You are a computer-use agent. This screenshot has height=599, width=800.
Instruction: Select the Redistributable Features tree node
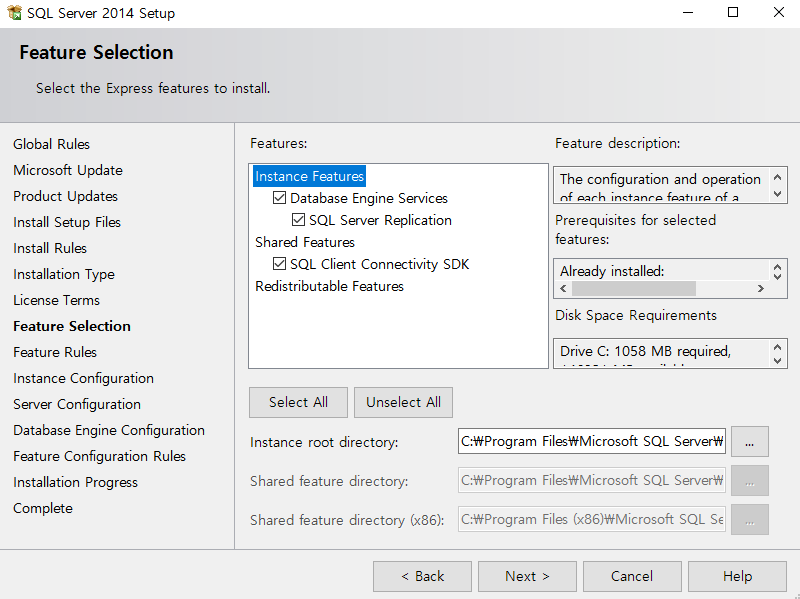pyautogui.click(x=329, y=286)
